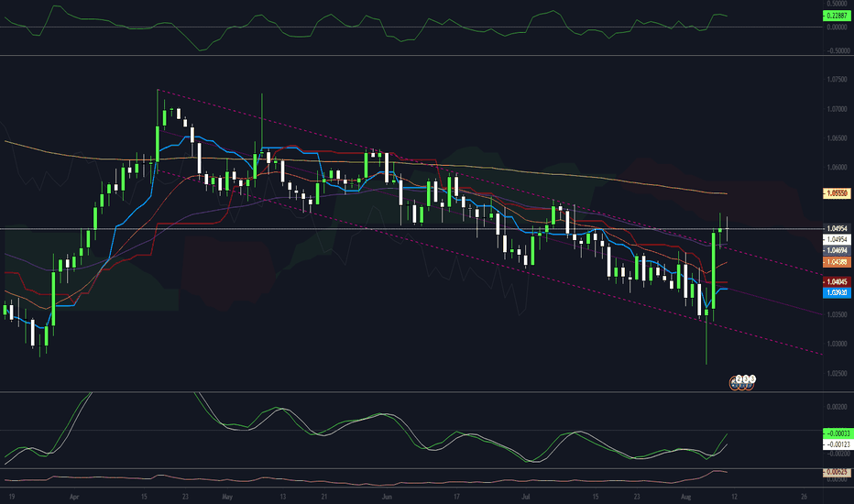Click the 1.07000 price axis tick
The image size is (854, 504).
[x=837, y=109]
